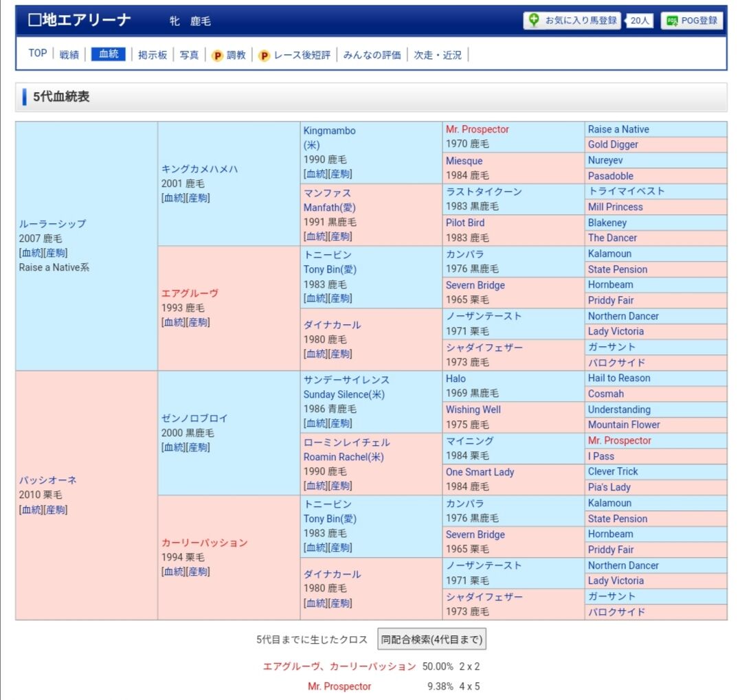
Task: Open the Mill Princess link
Action: pos(615,207)
